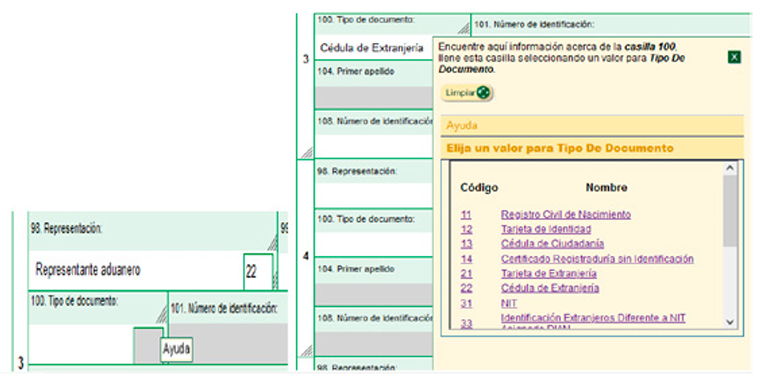Select code 21 link

tap(466, 274)
